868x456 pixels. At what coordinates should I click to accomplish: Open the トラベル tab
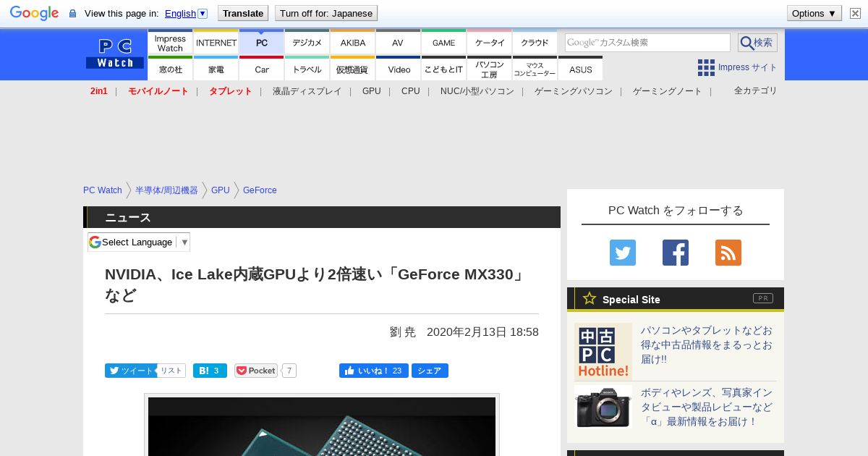pyautogui.click(x=307, y=69)
